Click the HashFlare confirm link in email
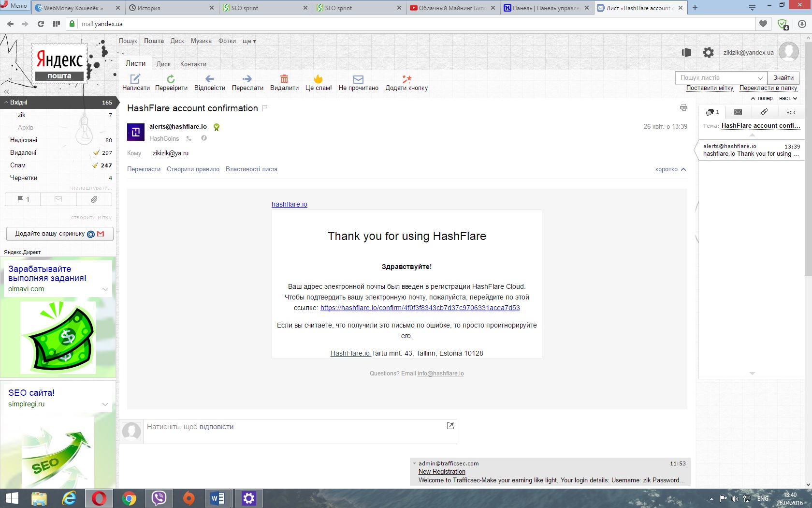 click(x=420, y=308)
